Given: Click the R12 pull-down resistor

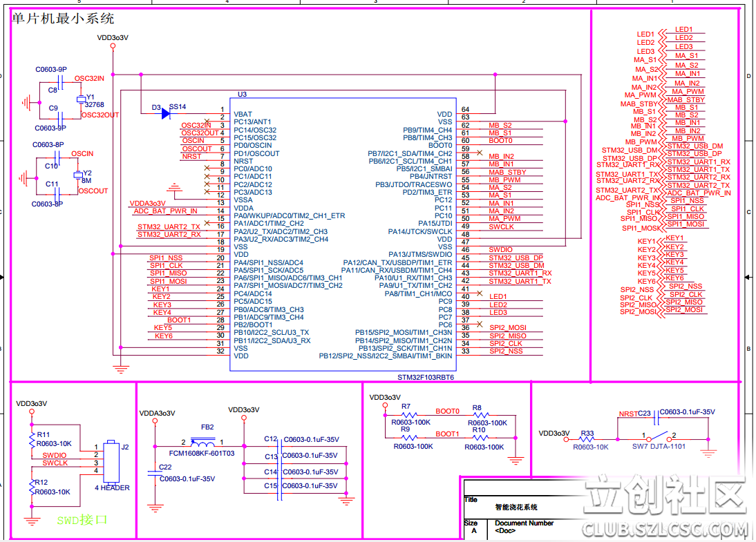Looking at the screenshot, I should (32, 487).
